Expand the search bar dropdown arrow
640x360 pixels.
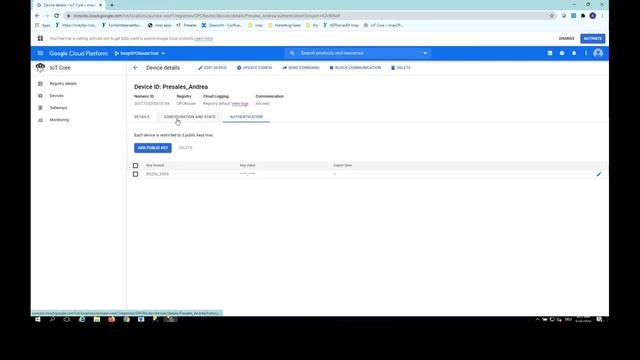pos(425,53)
